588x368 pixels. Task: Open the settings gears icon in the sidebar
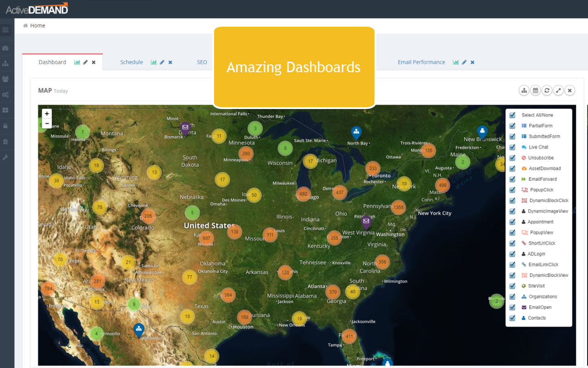click(6, 94)
